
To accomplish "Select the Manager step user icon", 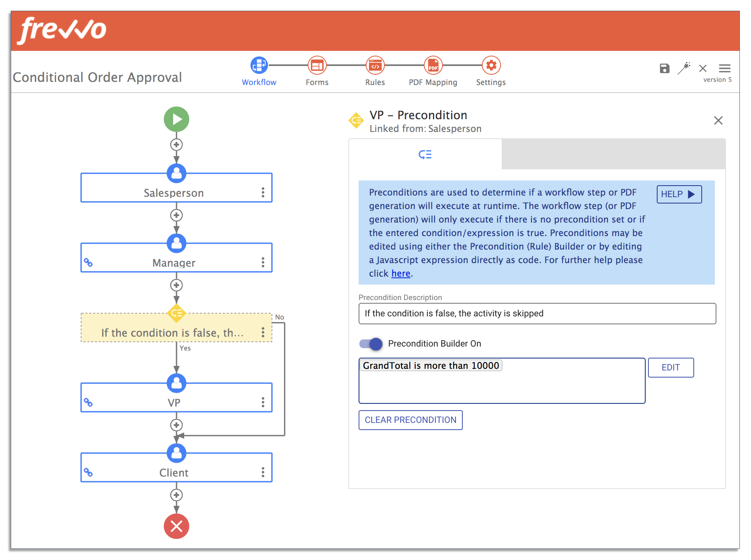I will pyautogui.click(x=177, y=243).
